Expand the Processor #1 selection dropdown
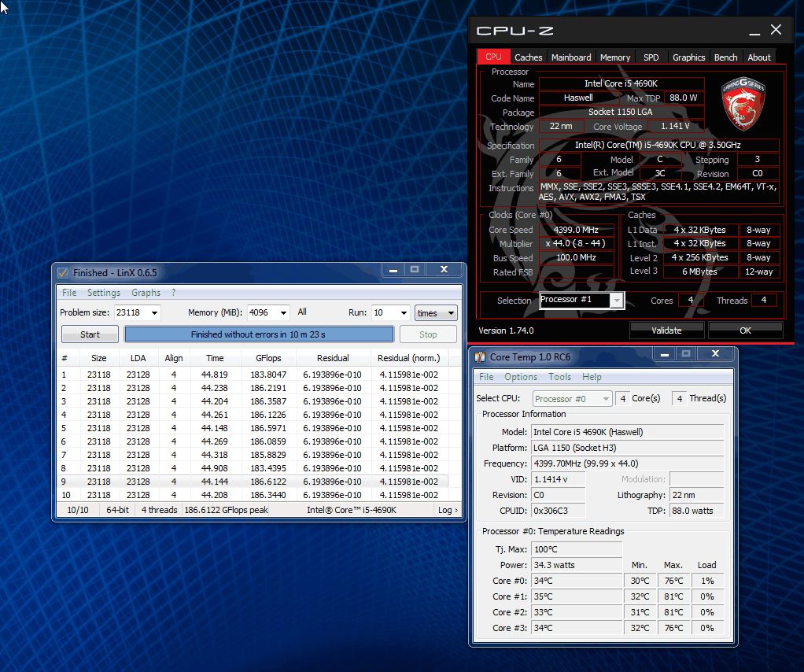Image resolution: width=804 pixels, height=672 pixels. click(x=618, y=300)
